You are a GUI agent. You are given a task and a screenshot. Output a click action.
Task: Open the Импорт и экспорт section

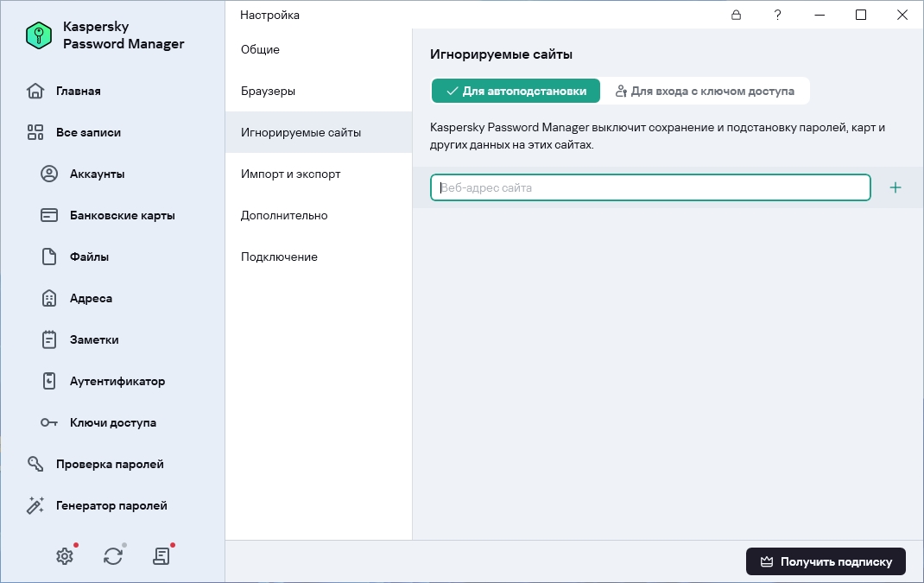tap(319, 174)
